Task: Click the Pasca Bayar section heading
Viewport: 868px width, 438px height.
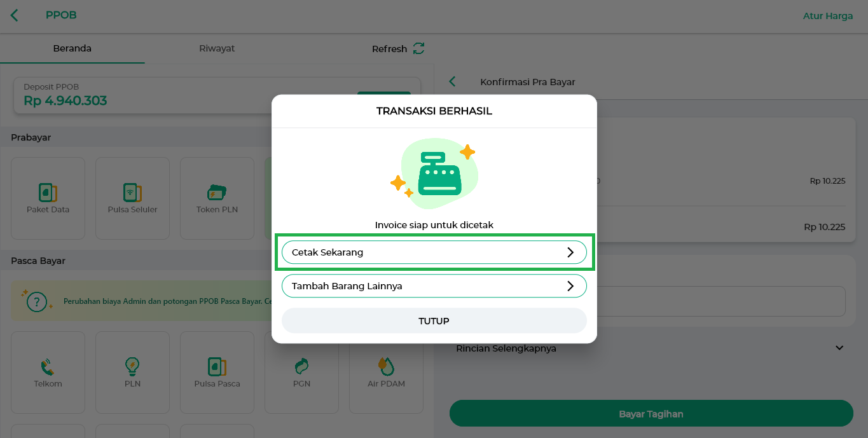Action: [38, 261]
